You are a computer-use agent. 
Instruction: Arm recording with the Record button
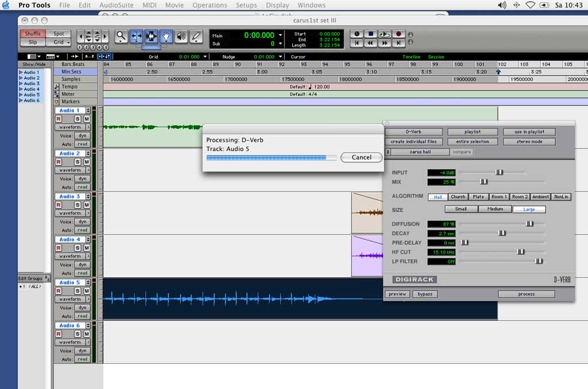pyautogui.click(x=399, y=34)
